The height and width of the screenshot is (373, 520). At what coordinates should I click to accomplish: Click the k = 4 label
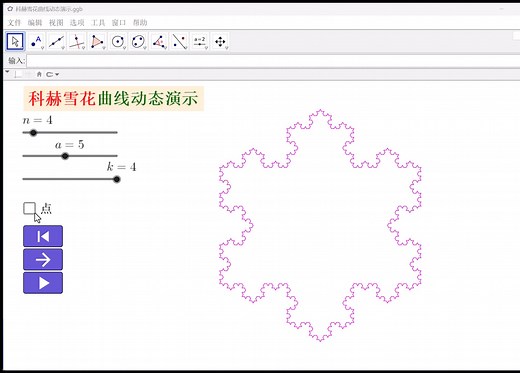pyautogui.click(x=121, y=167)
